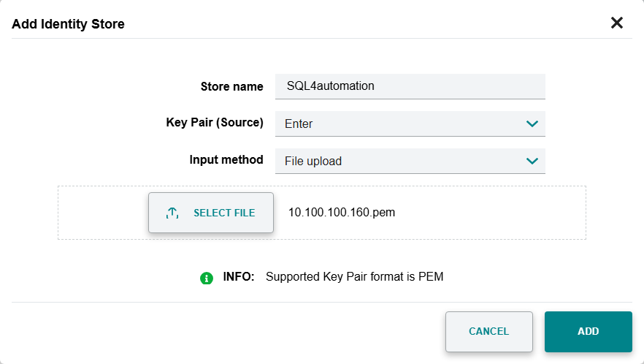Click the Key Pair (Source) label
The height and width of the screenshot is (364, 644).
pos(215,123)
